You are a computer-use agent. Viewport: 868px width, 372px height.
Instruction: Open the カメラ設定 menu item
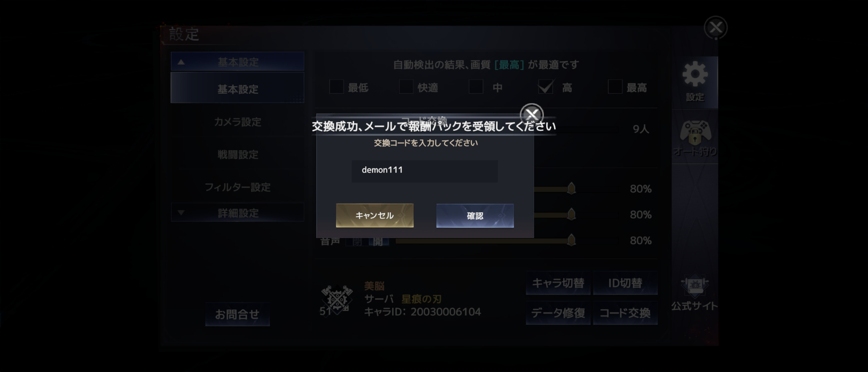coord(238,122)
